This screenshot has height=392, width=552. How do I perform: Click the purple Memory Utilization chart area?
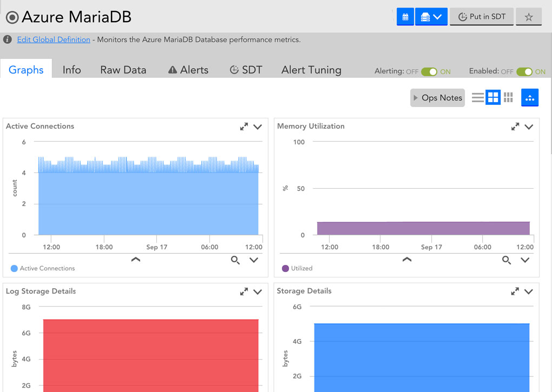(x=423, y=229)
